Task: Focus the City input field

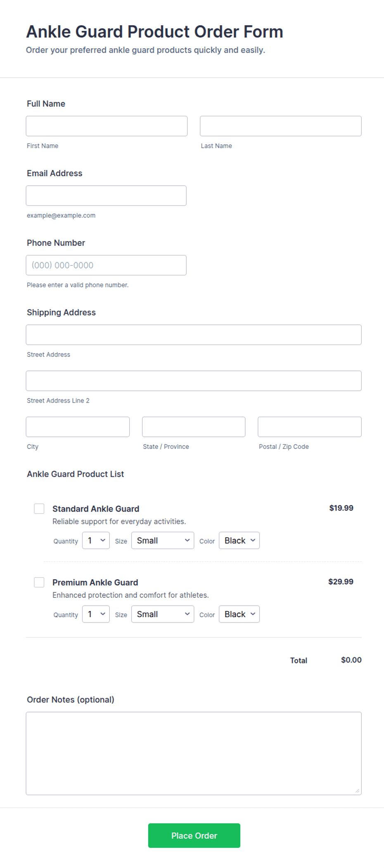Action: coord(78,427)
